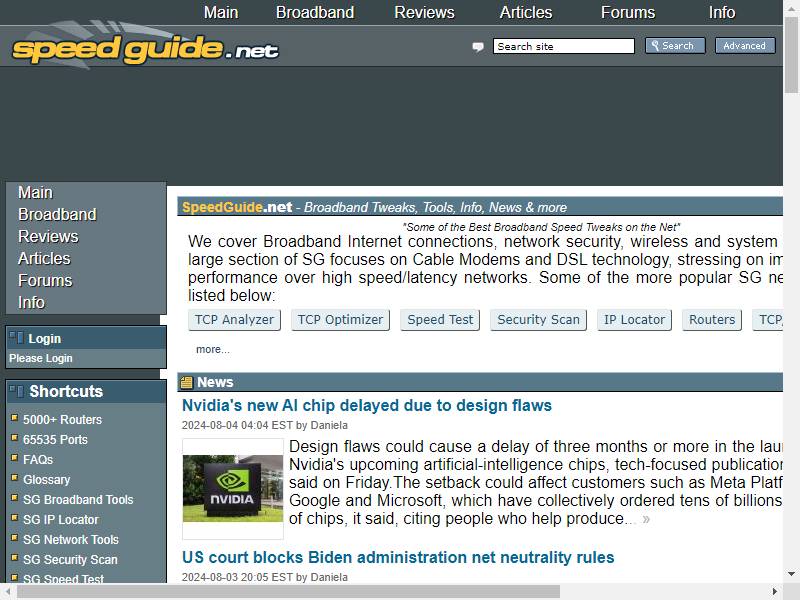Select Articles in the left sidebar

[44, 258]
